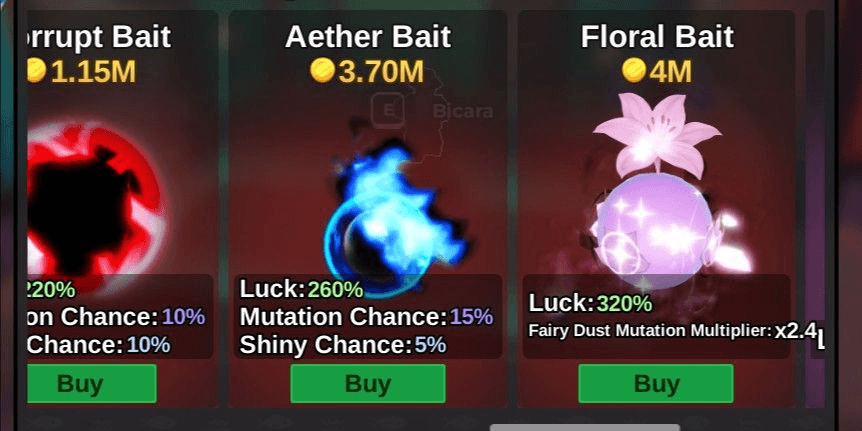Image resolution: width=862 pixels, height=431 pixels.
Task: Click the partially visible card at the right edge
Action: click(x=815, y=209)
